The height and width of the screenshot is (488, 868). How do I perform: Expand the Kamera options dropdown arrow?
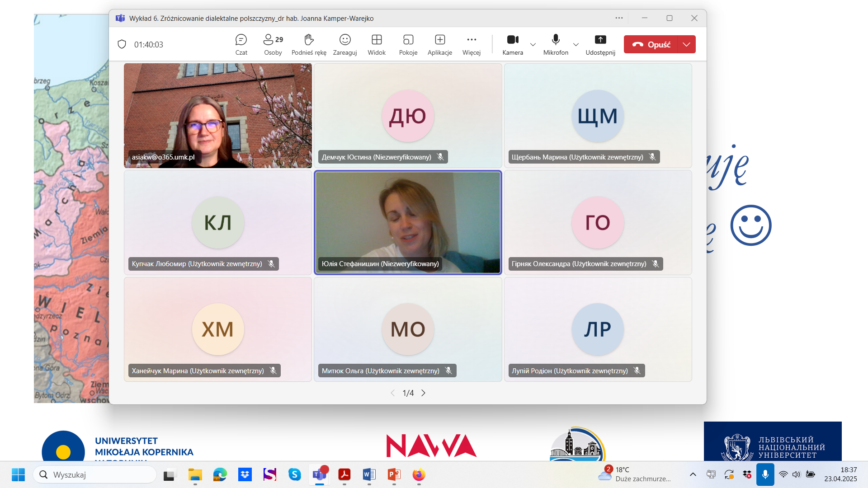533,44
